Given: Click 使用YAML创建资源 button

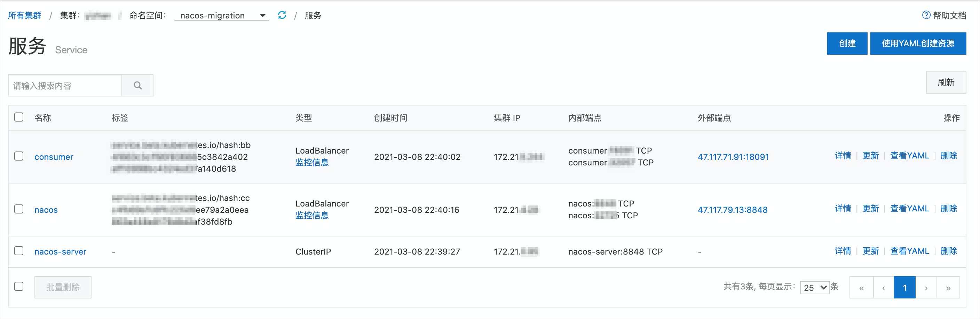Looking at the screenshot, I should (x=918, y=44).
